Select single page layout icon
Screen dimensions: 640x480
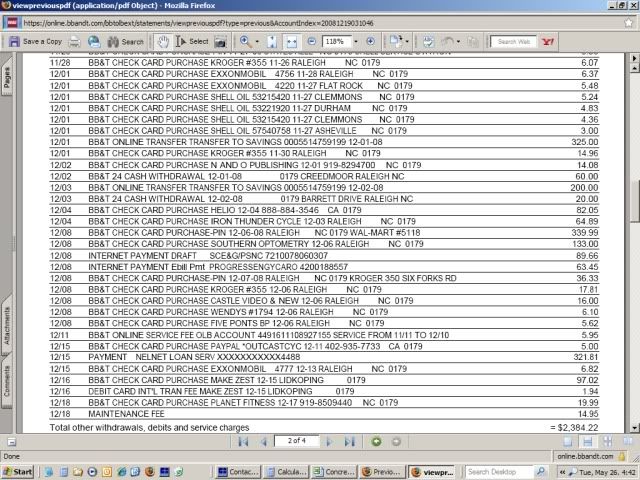568,442
